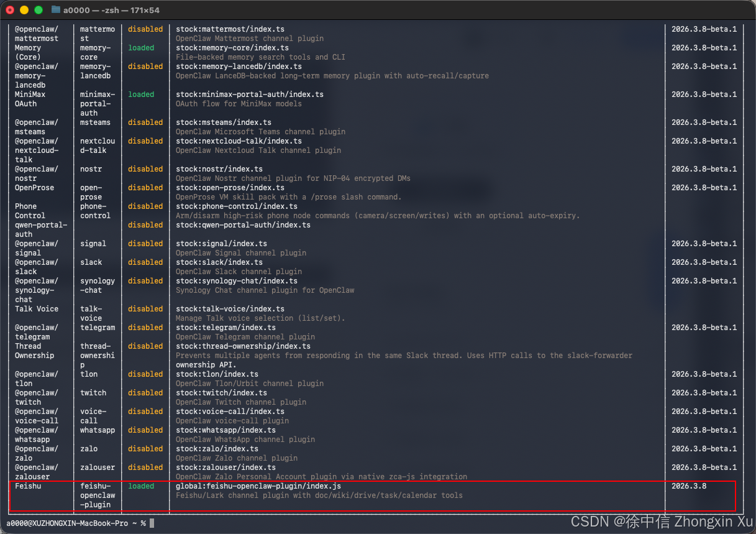Click 'stock:whatsapp/index.ts' source path
The image size is (756, 534).
click(225, 430)
